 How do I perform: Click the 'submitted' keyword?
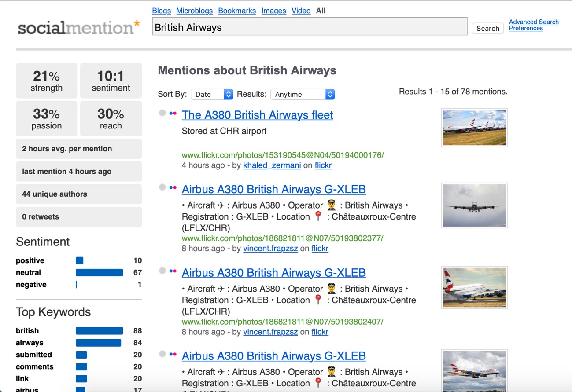34,355
